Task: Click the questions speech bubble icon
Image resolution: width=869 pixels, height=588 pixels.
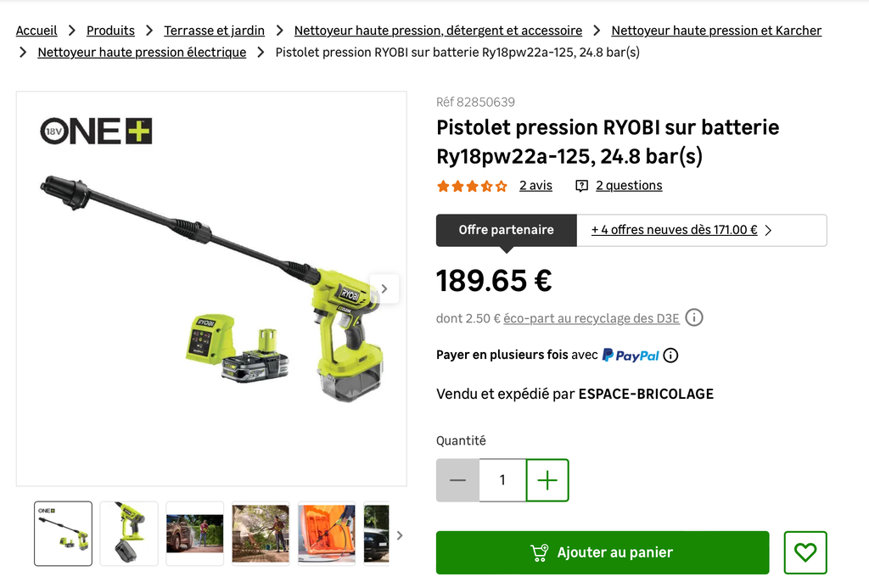Action: (581, 186)
